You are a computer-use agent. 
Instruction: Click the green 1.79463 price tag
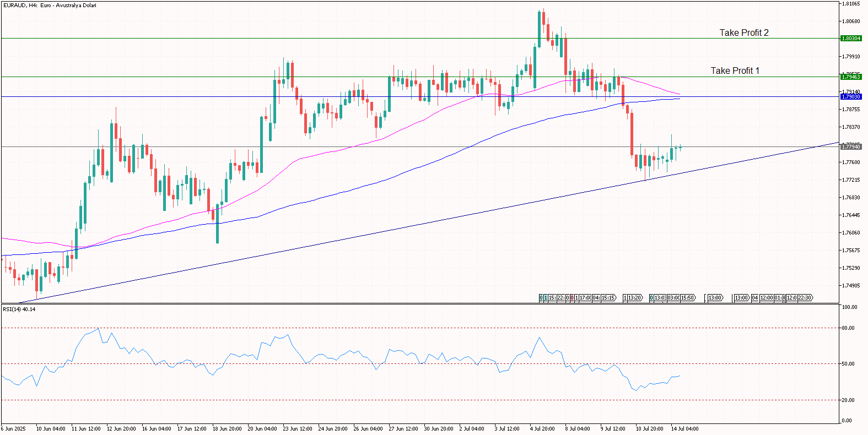(850, 77)
